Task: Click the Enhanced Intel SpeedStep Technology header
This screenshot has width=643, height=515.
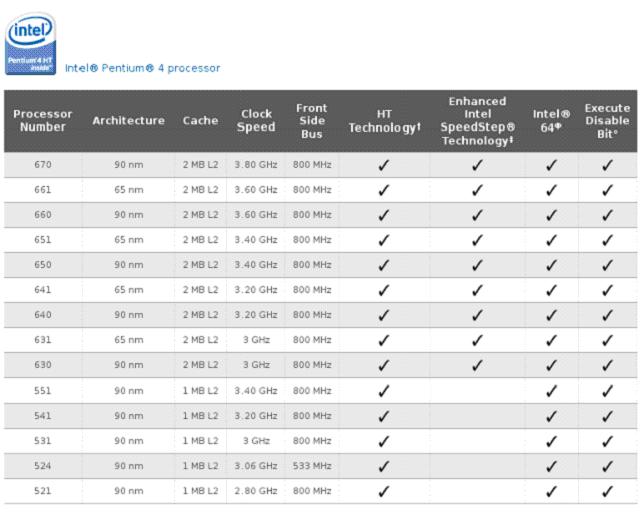Action: tap(476, 121)
